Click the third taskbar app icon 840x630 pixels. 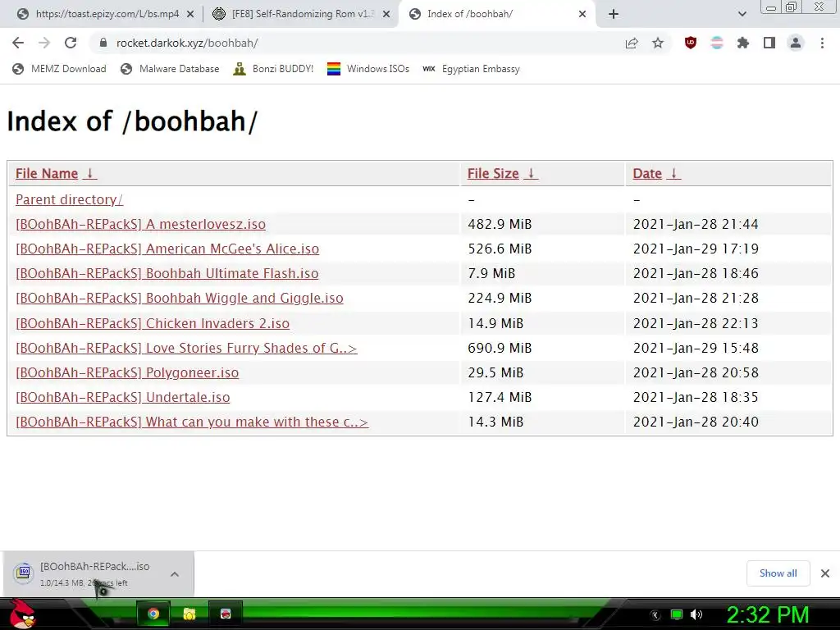(x=226, y=614)
